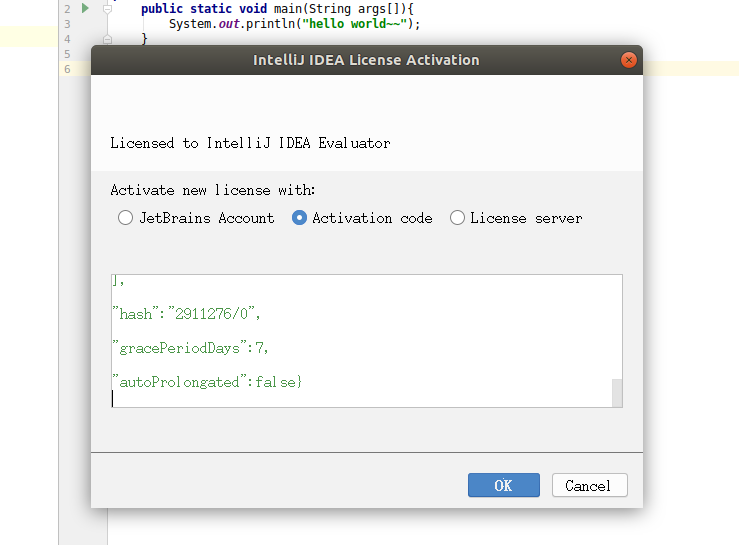Close the License Activation dialog

coord(629,60)
